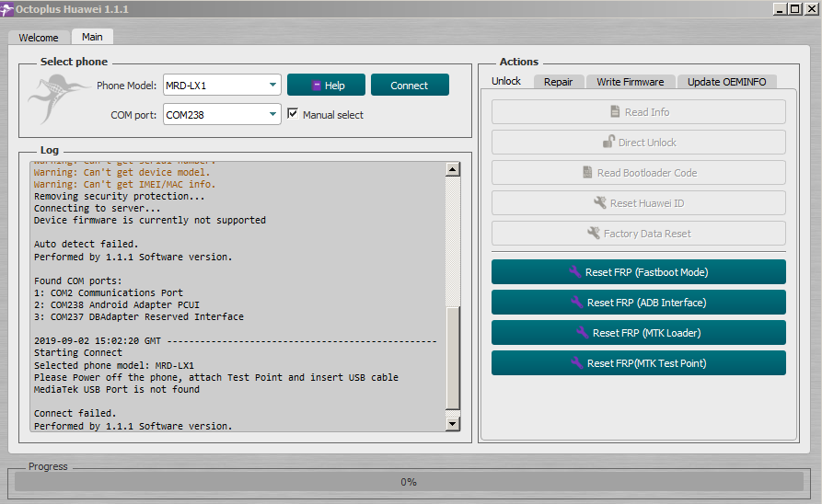Click log line "Device firmware is currently not supported"
Screen dimensions: 822x504
point(150,220)
